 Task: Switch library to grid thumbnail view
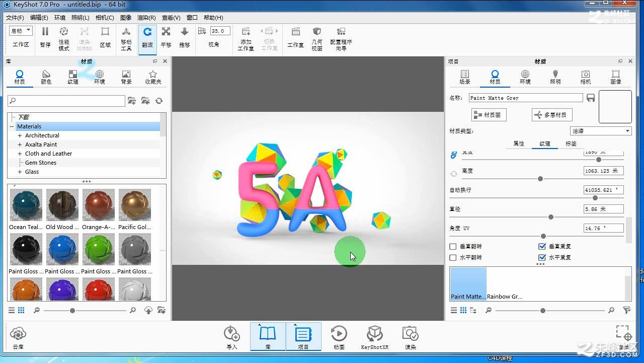coord(21,310)
